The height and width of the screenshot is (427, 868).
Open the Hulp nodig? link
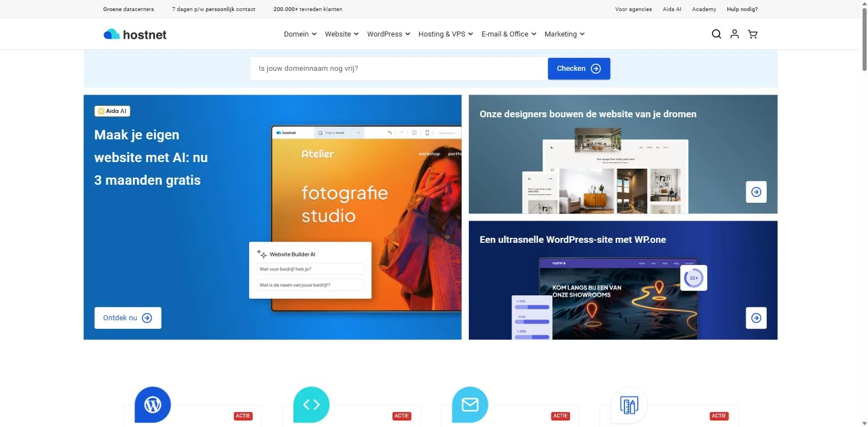click(x=742, y=9)
